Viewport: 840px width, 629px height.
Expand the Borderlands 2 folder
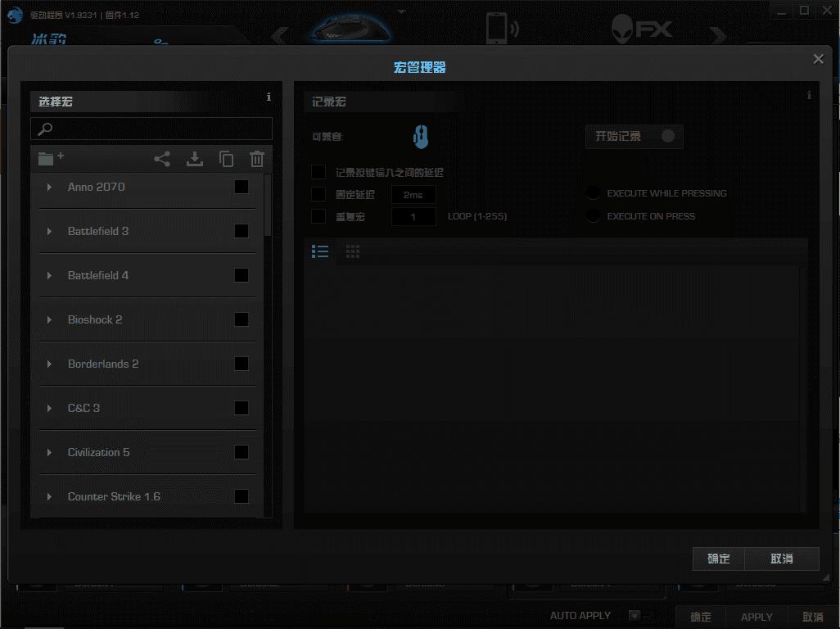(49, 364)
